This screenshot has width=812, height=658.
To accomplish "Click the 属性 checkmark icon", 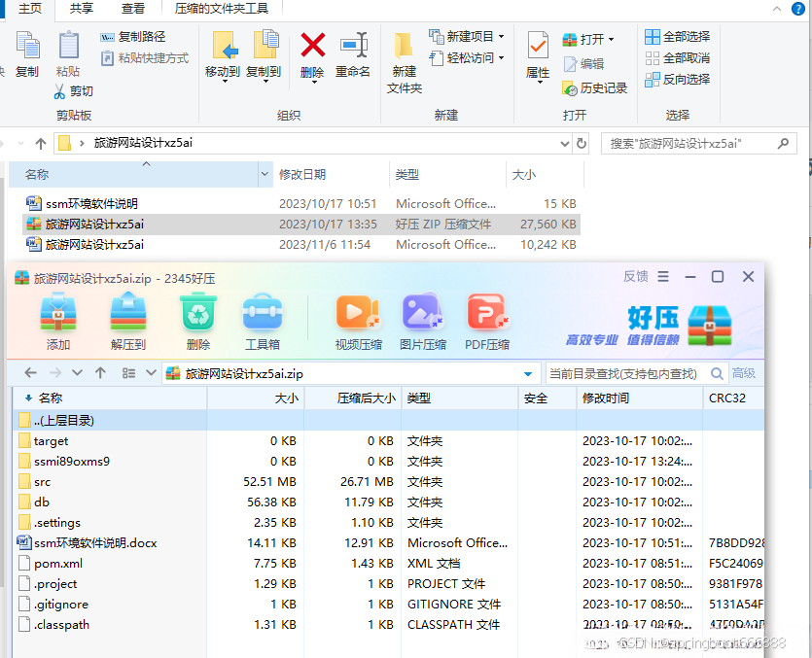I will pyautogui.click(x=538, y=45).
